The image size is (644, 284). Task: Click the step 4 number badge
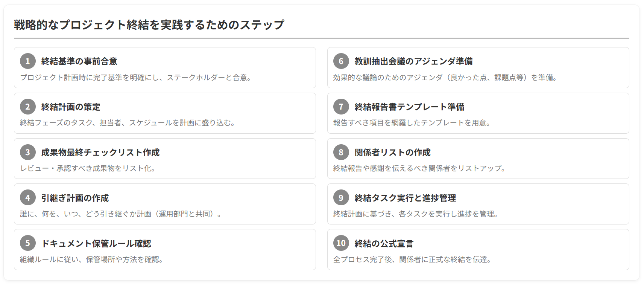[28, 198]
